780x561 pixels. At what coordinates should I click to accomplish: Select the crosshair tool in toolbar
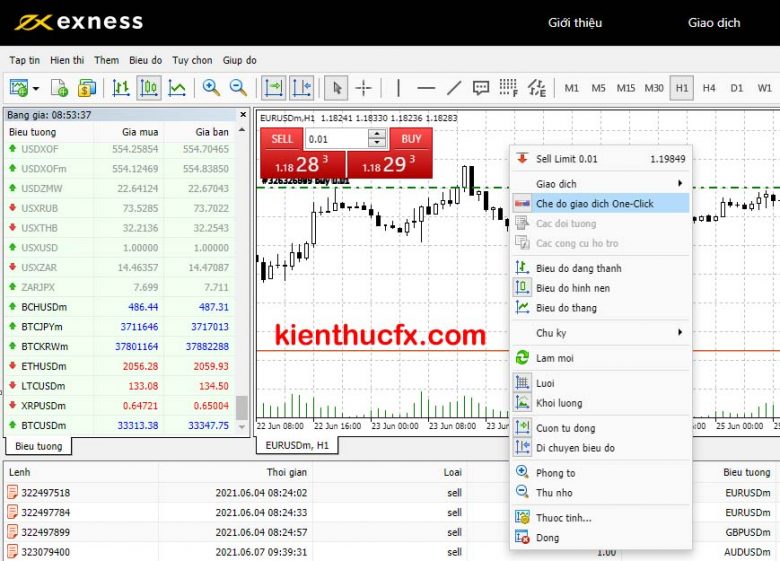coord(364,88)
